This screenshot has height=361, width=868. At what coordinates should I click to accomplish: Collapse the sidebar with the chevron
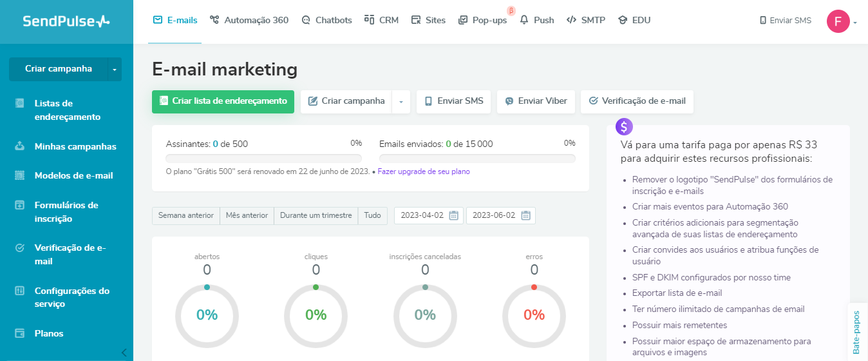point(124,353)
